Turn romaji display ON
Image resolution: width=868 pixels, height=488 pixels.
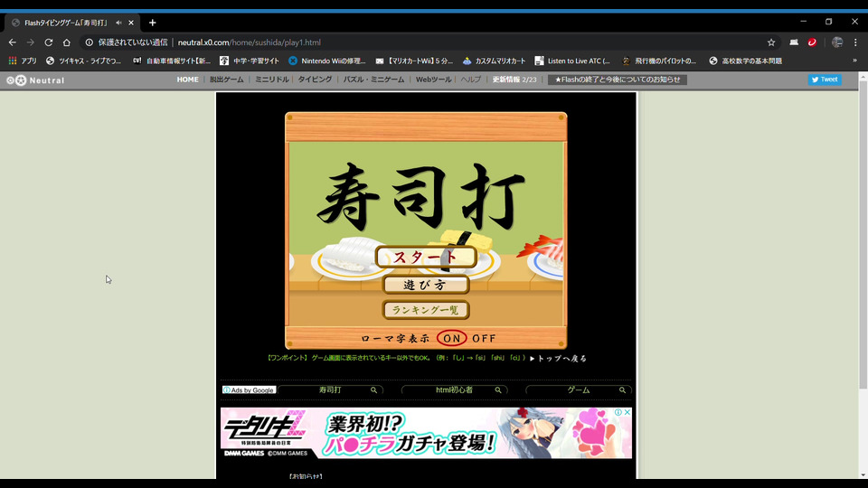pos(452,338)
